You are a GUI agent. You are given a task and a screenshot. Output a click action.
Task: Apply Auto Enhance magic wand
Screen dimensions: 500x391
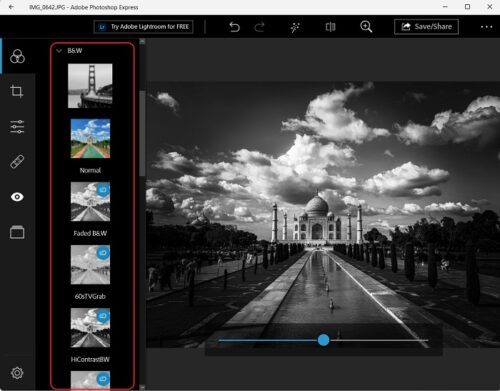tap(295, 27)
